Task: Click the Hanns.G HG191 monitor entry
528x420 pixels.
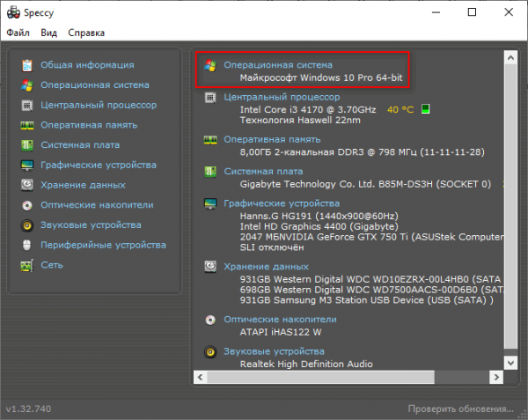Action: pyautogui.click(x=319, y=217)
